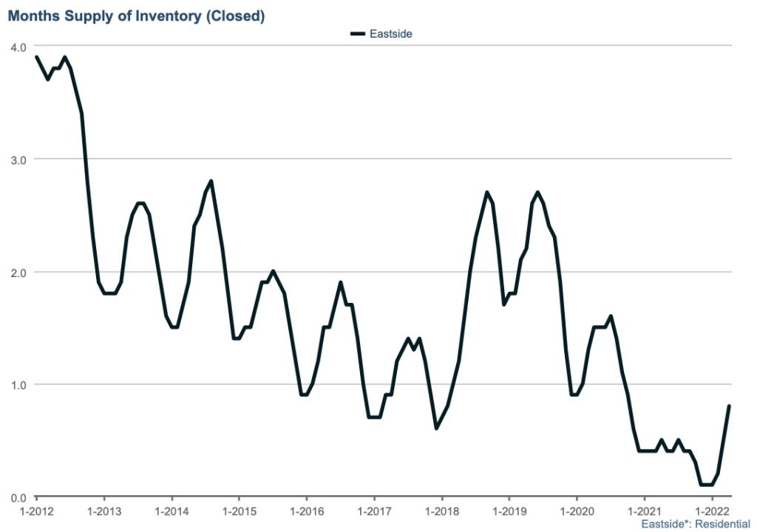Click the chart title Months Supply of Inventory

[x=136, y=16]
